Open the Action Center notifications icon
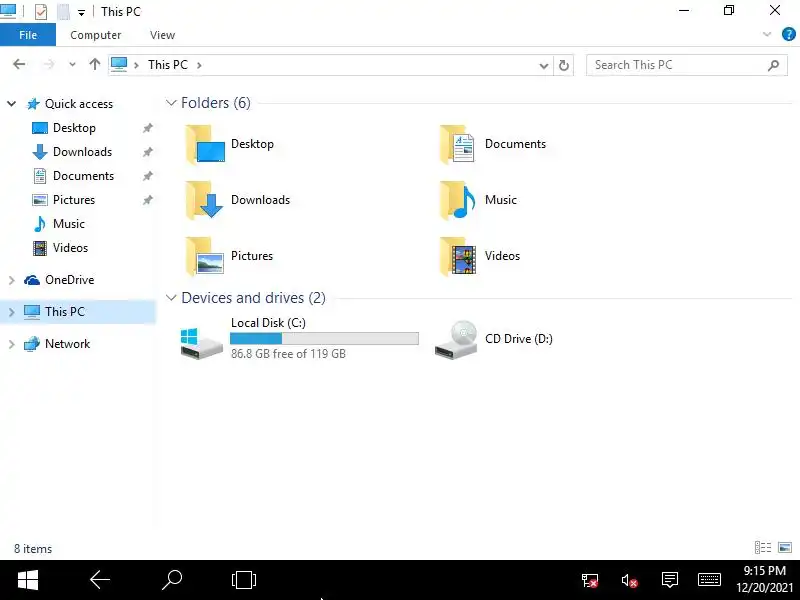Viewport: 800px width, 600px height. coord(669,580)
